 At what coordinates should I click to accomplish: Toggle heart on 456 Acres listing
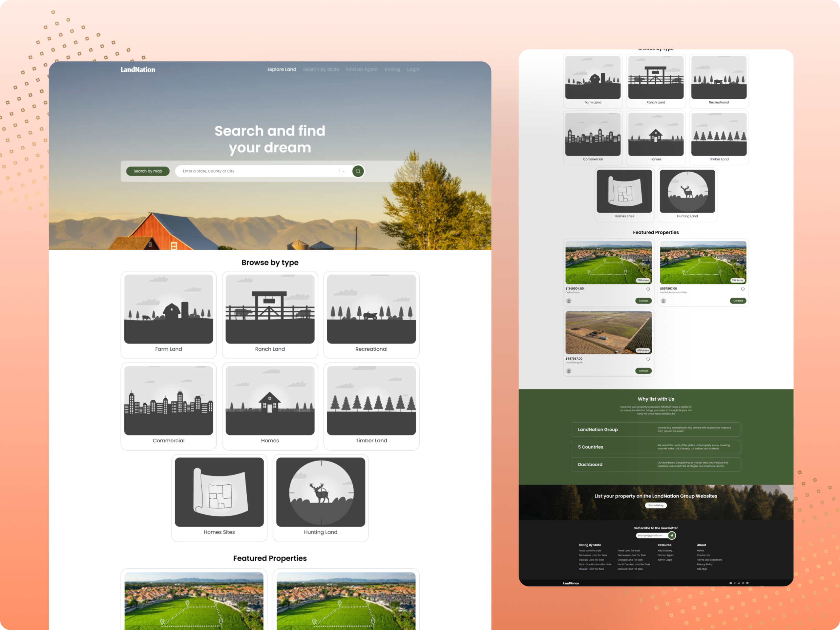click(x=648, y=359)
